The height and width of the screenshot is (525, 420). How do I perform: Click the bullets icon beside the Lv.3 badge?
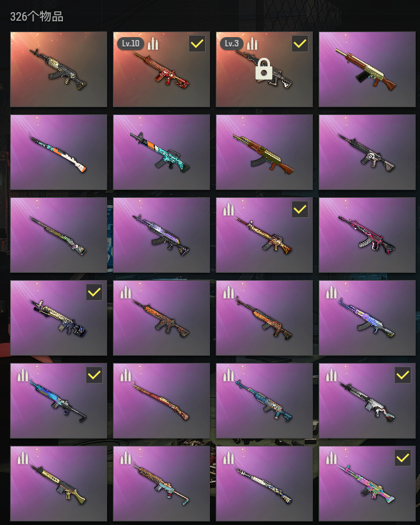[x=252, y=44]
